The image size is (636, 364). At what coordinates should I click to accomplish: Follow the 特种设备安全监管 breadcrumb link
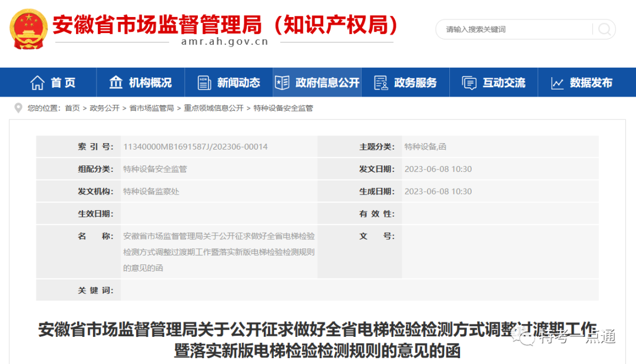(283, 108)
